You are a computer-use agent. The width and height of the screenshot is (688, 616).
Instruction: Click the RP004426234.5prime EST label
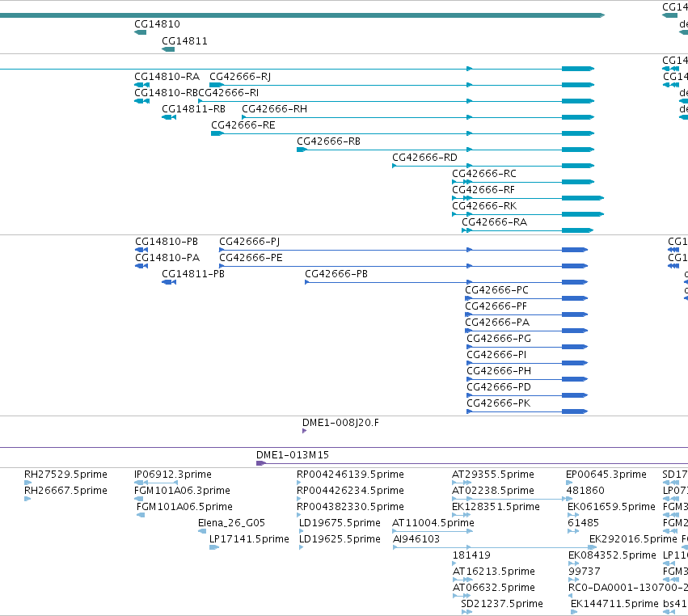tap(350, 491)
